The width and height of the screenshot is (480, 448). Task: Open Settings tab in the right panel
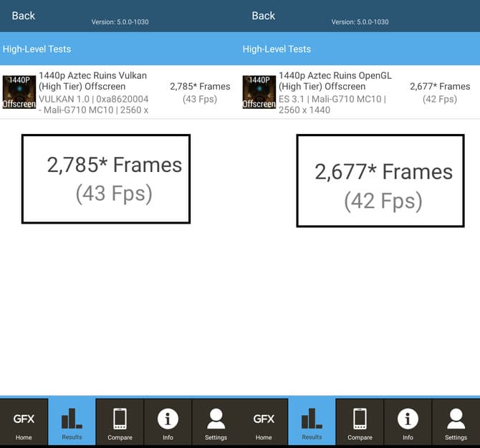click(x=456, y=423)
